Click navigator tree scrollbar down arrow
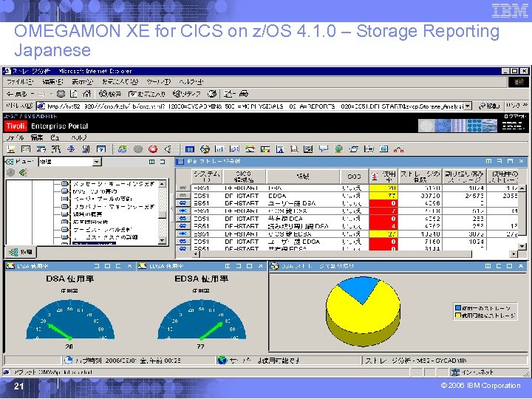The width and height of the screenshot is (532, 399). pos(162,241)
